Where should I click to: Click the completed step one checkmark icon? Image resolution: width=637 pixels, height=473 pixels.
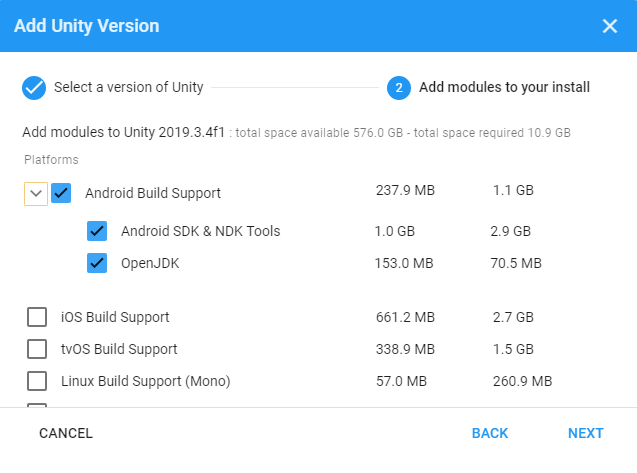(x=34, y=88)
